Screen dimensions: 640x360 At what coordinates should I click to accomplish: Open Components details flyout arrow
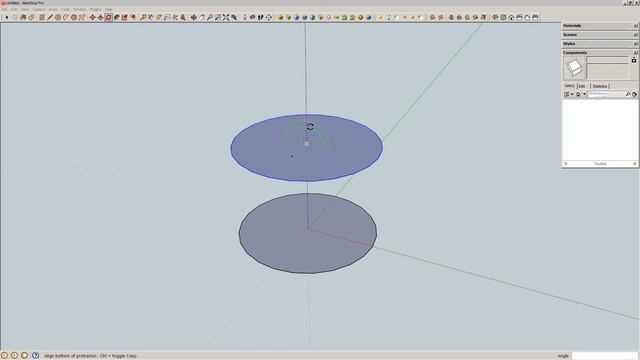pos(634,94)
